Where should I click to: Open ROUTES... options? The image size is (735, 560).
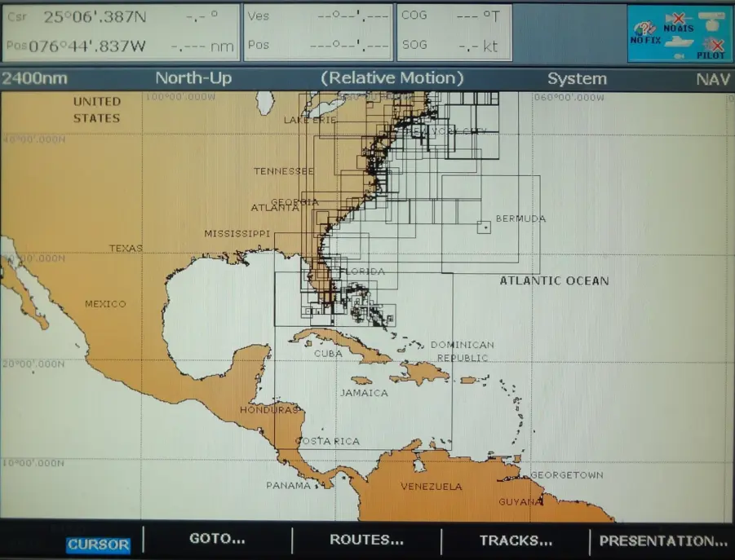[x=365, y=540]
